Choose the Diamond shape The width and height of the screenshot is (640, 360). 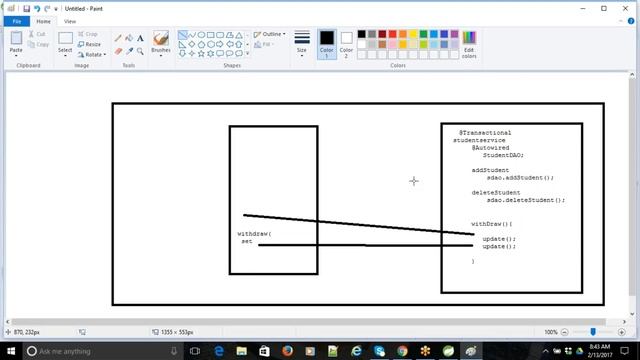click(x=192, y=44)
